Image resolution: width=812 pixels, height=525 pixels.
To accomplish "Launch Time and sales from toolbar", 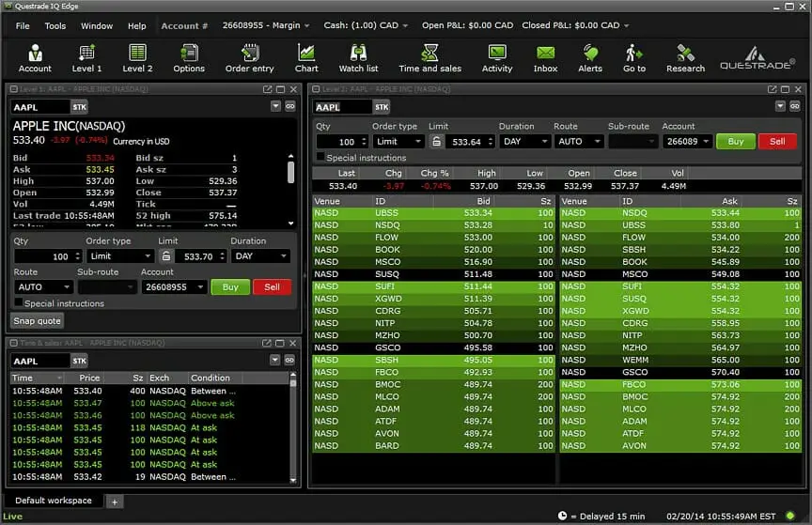I will click(x=429, y=58).
